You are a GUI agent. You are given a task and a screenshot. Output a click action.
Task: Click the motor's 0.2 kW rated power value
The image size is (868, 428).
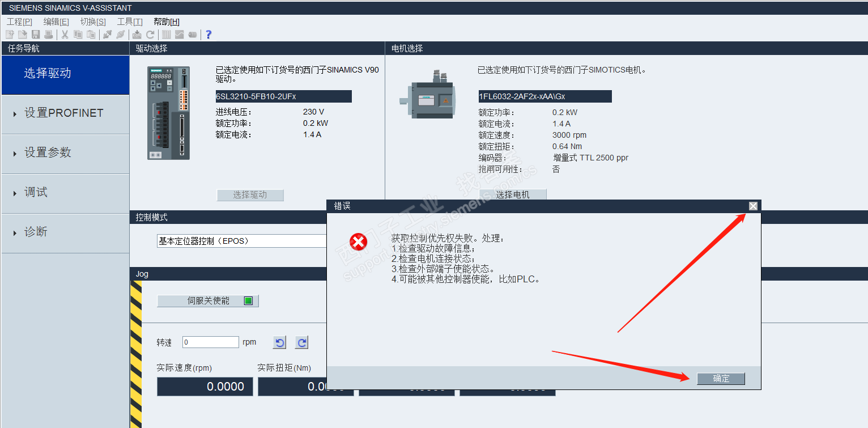pyautogui.click(x=565, y=113)
